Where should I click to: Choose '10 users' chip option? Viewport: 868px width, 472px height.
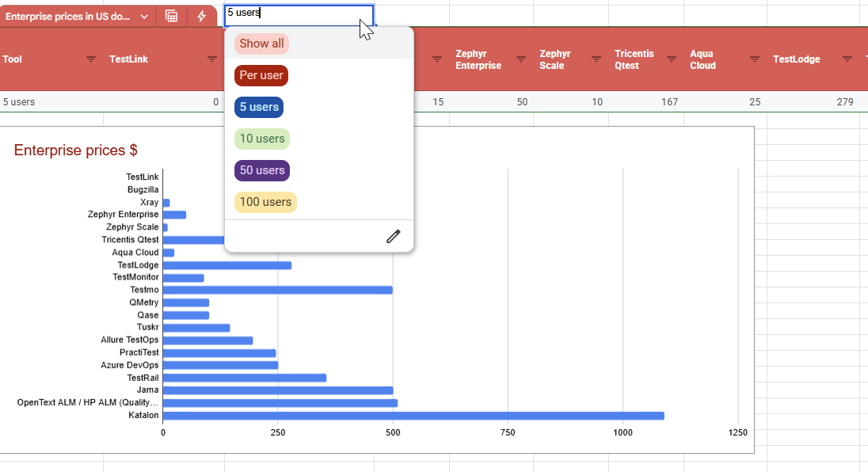262,139
